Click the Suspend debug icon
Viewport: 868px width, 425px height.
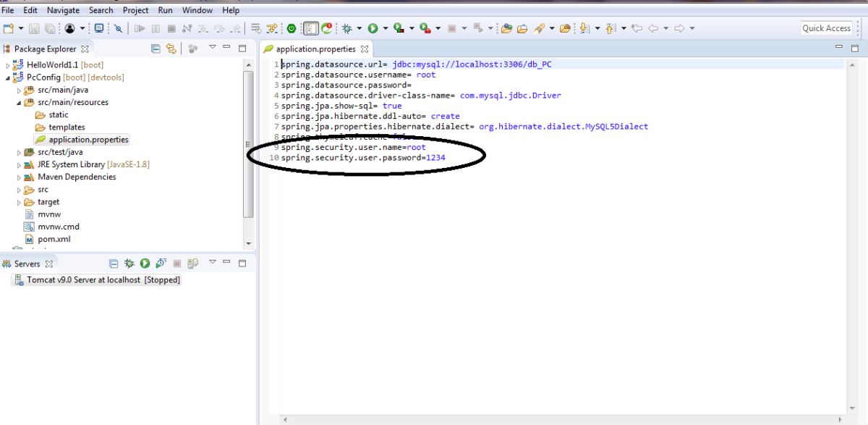[156, 28]
